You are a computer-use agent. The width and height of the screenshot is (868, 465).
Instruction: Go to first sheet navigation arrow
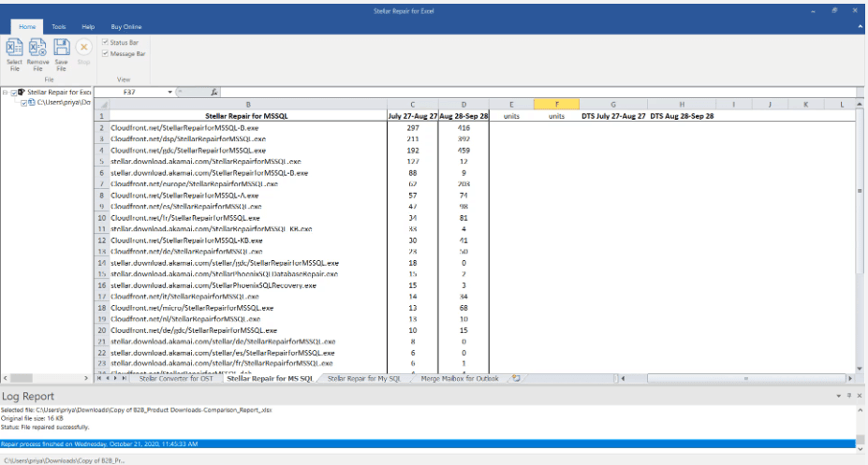[99, 378]
